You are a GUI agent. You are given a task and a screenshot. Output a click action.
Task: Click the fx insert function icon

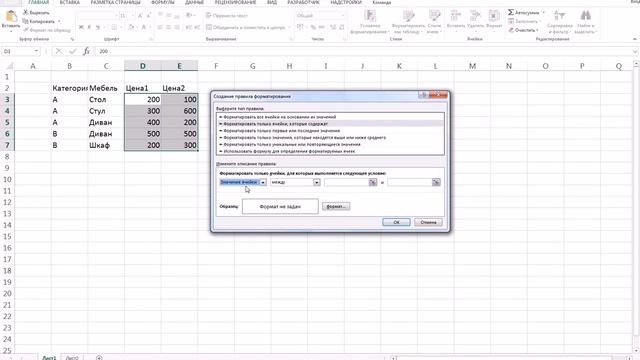[87, 51]
